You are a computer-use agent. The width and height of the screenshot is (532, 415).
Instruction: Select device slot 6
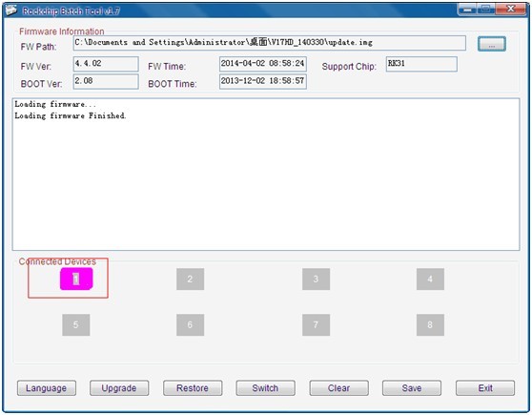point(190,324)
